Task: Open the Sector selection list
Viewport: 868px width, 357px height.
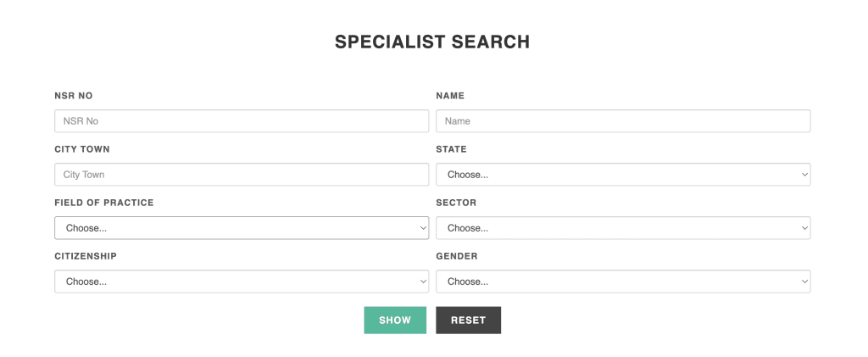Action: (623, 228)
